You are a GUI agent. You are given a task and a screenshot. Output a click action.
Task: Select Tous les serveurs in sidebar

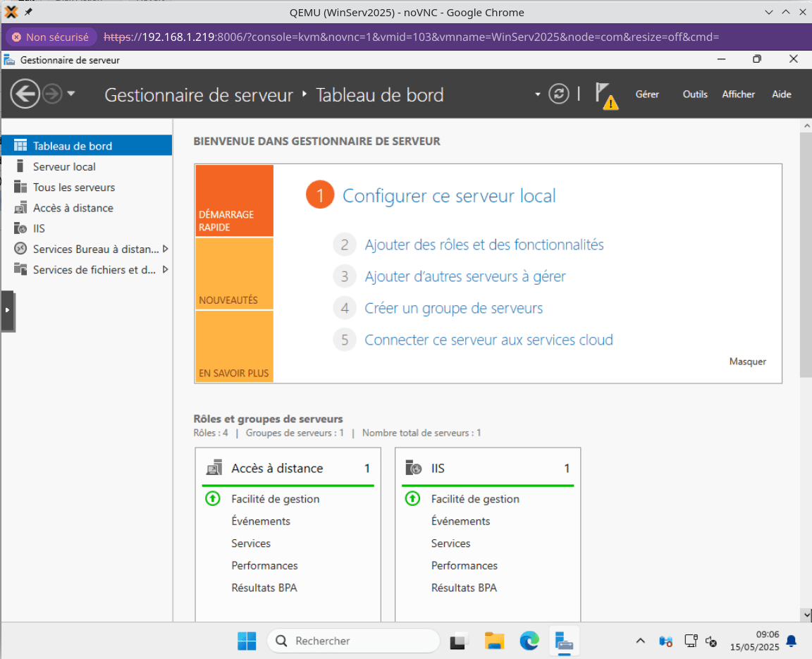[87, 187]
